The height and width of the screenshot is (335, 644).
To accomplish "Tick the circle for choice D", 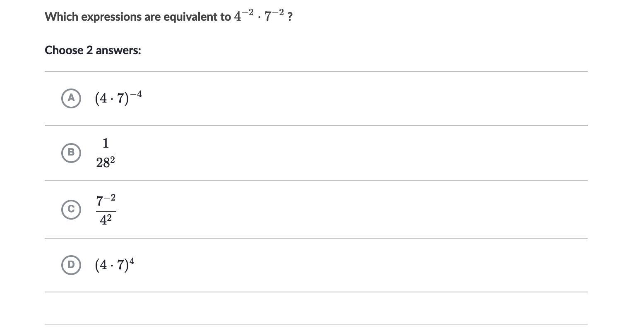I will tap(71, 265).
